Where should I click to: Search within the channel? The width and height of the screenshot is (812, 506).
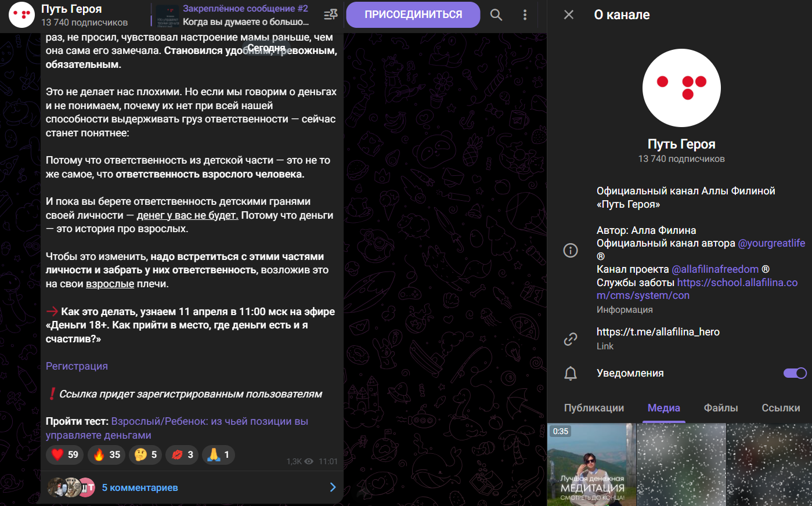click(x=496, y=15)
